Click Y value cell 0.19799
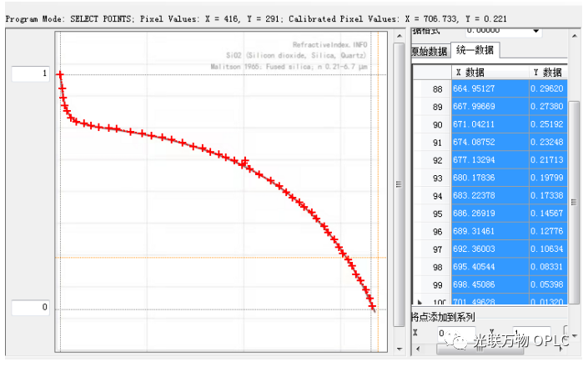Viewport: 588px width, 367px height. (547, 178)
